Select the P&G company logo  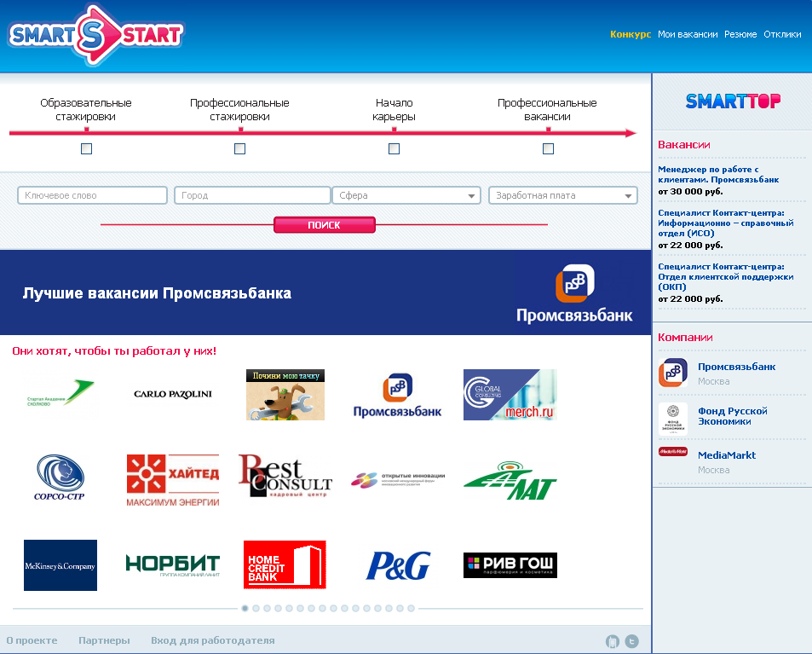pos(398,565)
